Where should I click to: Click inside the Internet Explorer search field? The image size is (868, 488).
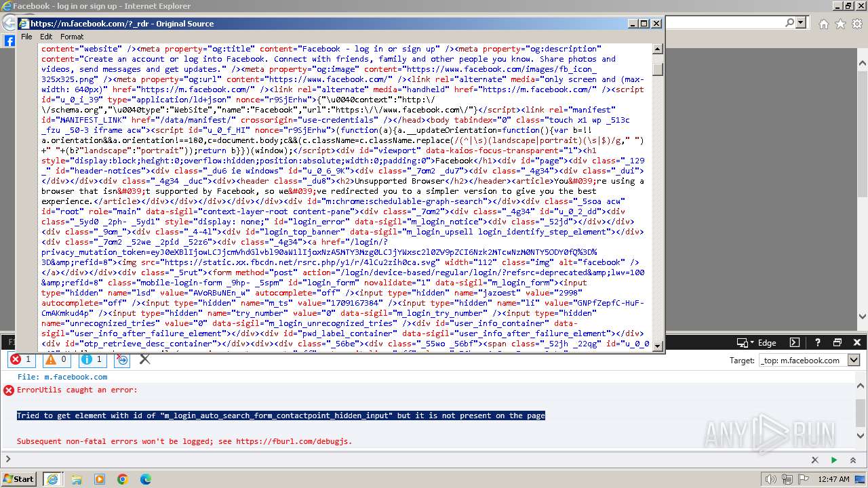724,22
